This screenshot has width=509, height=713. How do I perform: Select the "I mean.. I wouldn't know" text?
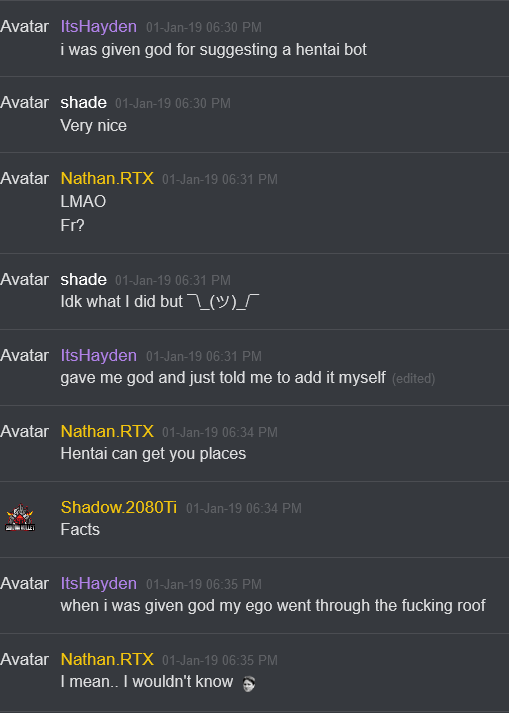pos(147,682)
